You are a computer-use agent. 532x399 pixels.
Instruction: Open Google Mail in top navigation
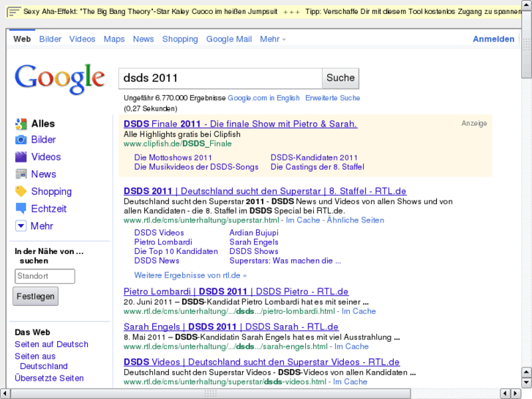pyautogui.click(x=229, y=39)
